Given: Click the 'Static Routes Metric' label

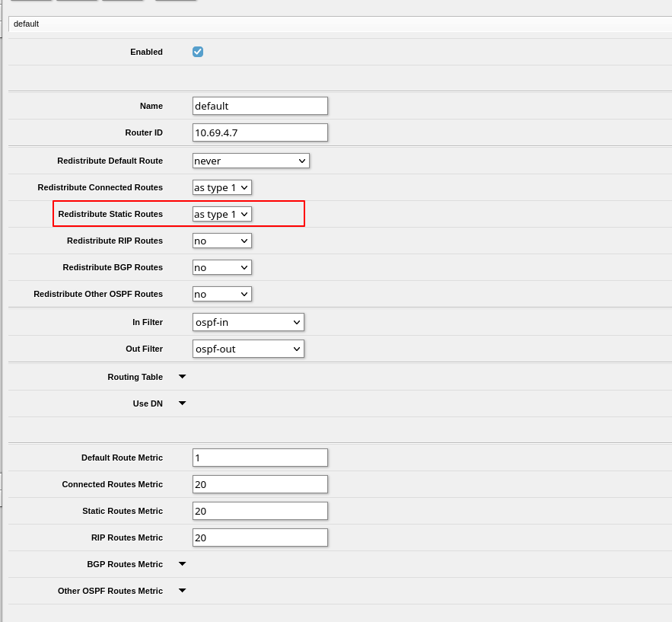Looking at the screenshot, I should point(123,511).
